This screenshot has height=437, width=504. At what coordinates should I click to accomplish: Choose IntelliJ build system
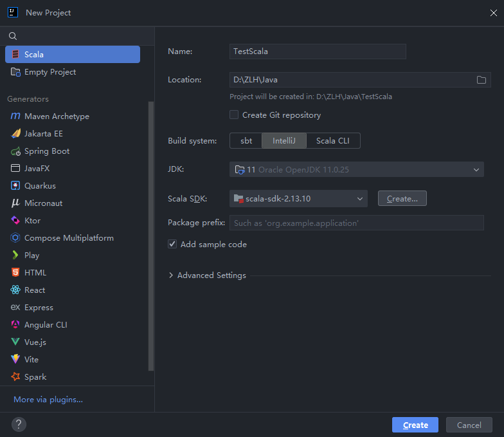click(x=284, y=140)
